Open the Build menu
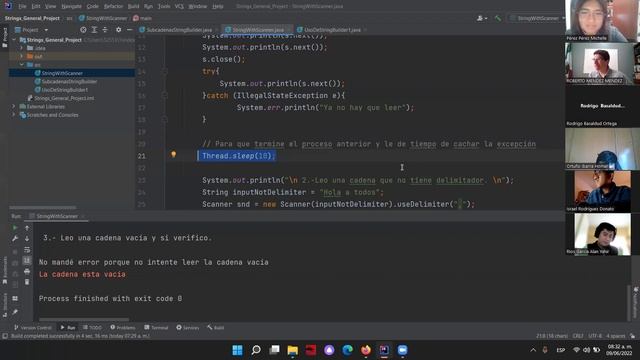Image resolution: width=640 pixels, height=360 pixels. pos(133,7)
